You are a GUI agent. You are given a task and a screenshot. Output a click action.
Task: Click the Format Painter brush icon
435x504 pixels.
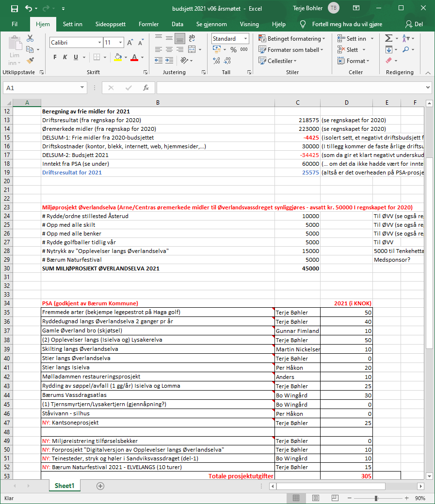coord(30,61)
